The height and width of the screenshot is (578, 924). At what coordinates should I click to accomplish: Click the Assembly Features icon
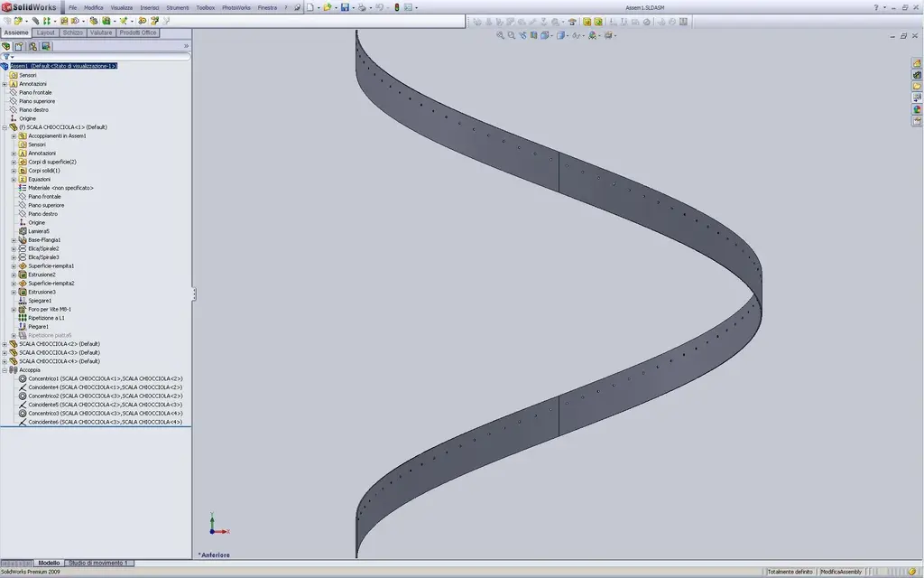pyautogui.click(x=106, y=21)
